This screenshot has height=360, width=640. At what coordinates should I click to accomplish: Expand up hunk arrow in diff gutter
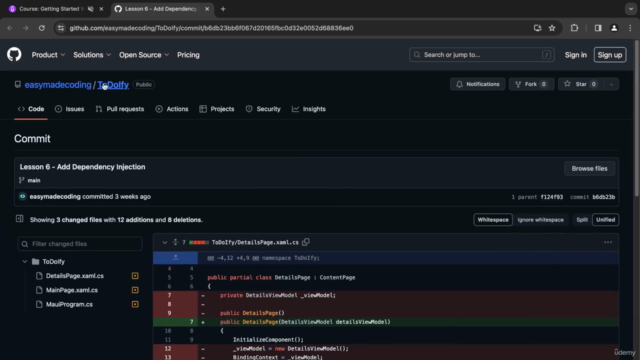pos(176,258)
